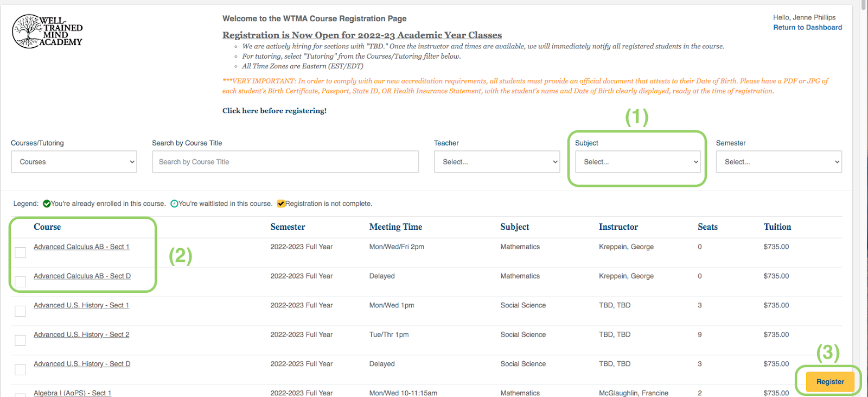This screenshot has width=868, height=397.
Task: Click the Search by Course Title field
Action: click(285, 162)
